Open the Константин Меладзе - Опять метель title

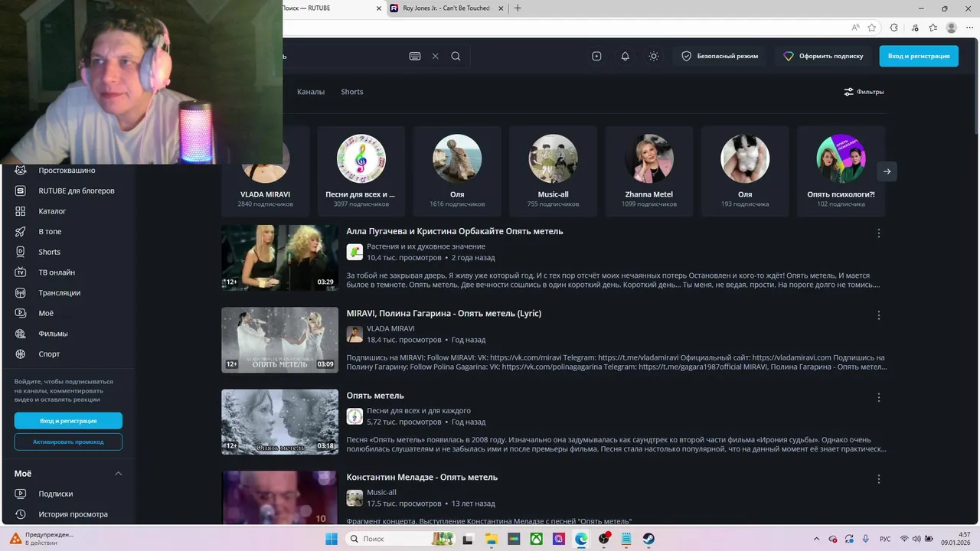point(422,478)
